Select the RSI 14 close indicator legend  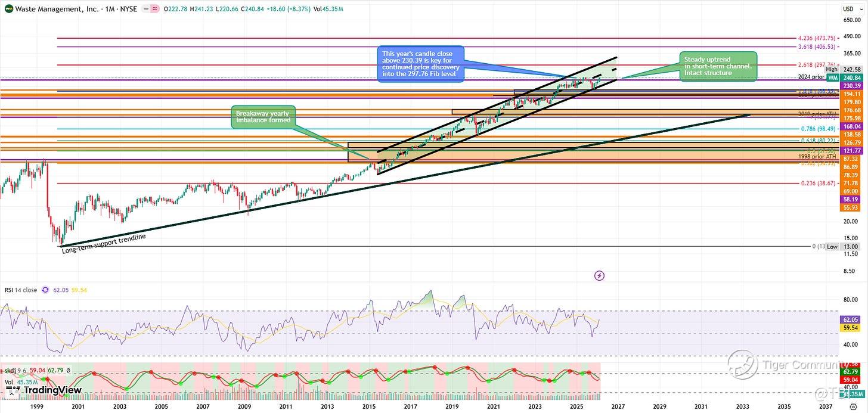pos(21,290)
